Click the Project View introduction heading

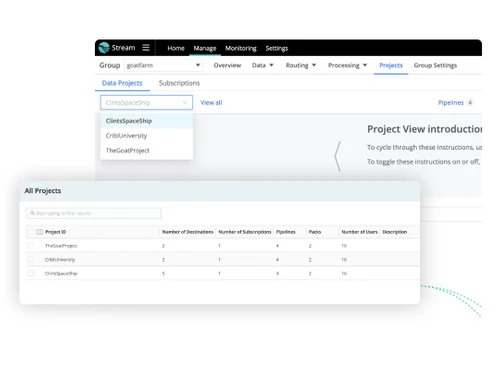click(x=424, y=129)
